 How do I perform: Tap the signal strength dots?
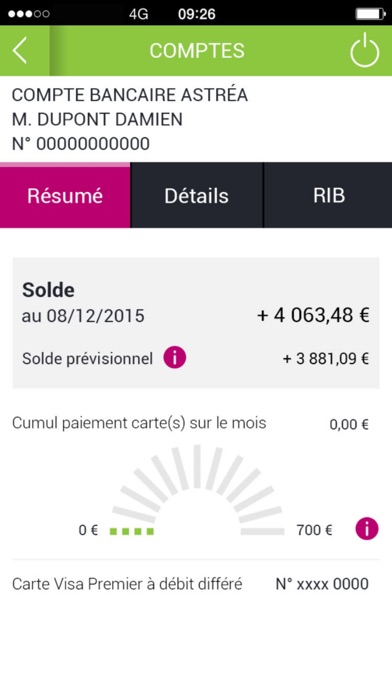29,14
